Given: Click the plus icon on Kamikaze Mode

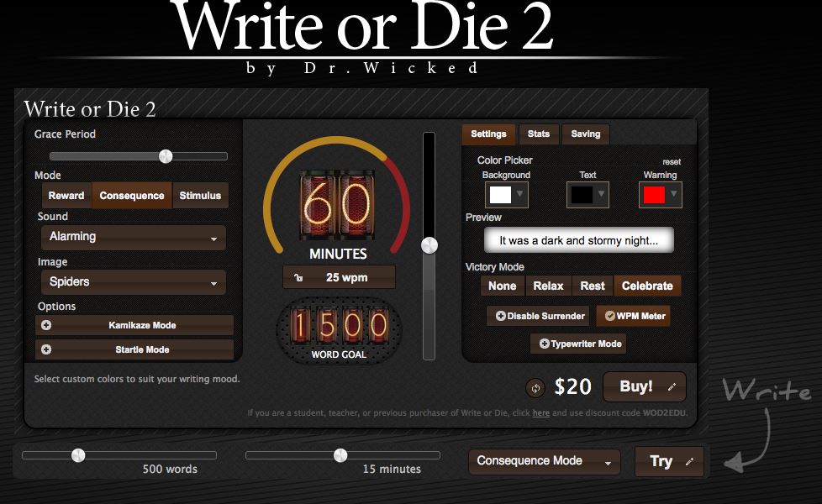Looking at the screenshot, I should 46,325.
